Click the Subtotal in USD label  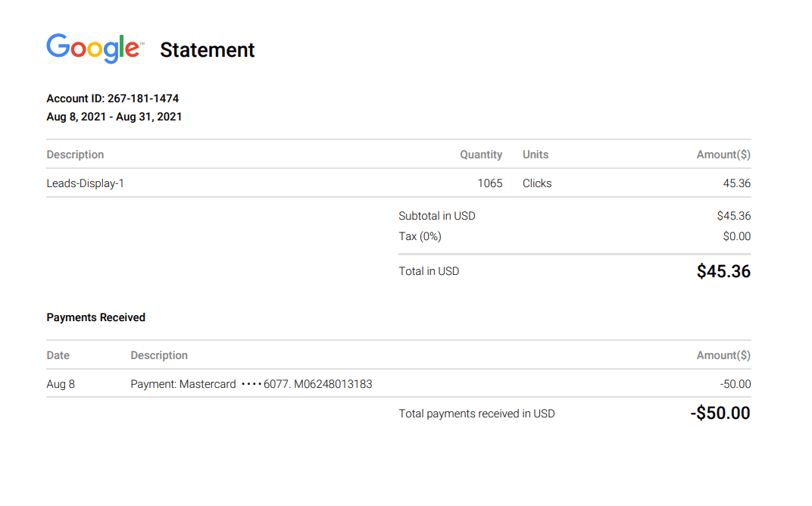pyautogui.click(x=437, y=216)
